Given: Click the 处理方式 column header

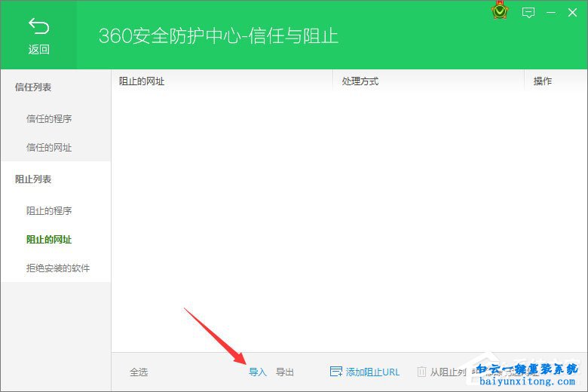Looking at the screenshot, I should click(360, 81).
